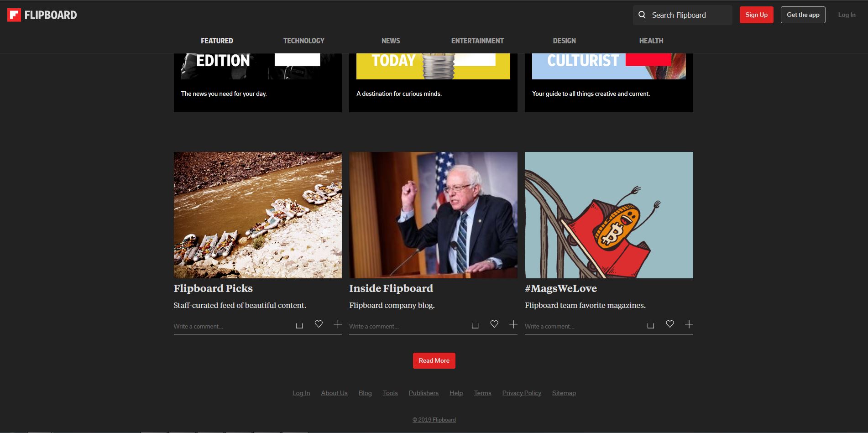Image resolution: width=868 pixels, height=433 pixels.
Task: Click 'Staff-curated feed of beautiful content.'
Action: coord(240,305)
